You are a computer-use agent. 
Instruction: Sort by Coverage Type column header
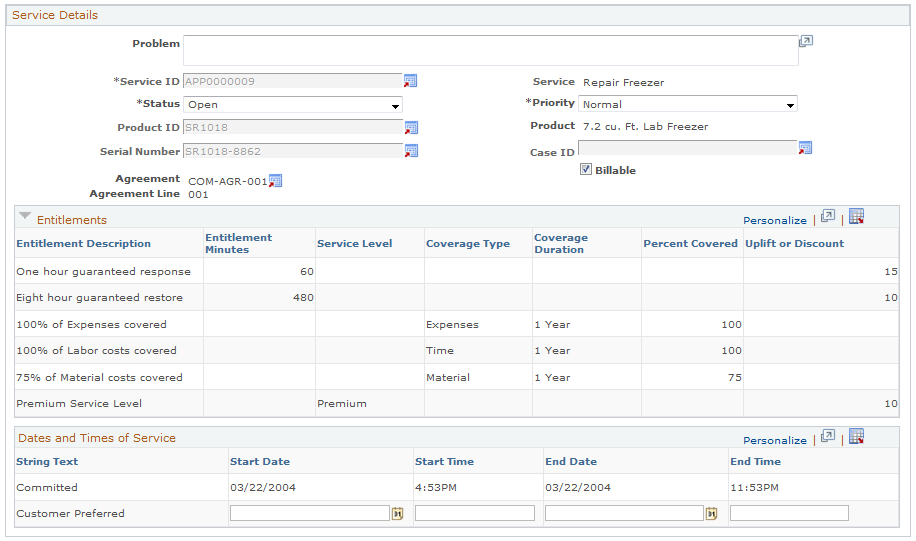tap(468, 244)
